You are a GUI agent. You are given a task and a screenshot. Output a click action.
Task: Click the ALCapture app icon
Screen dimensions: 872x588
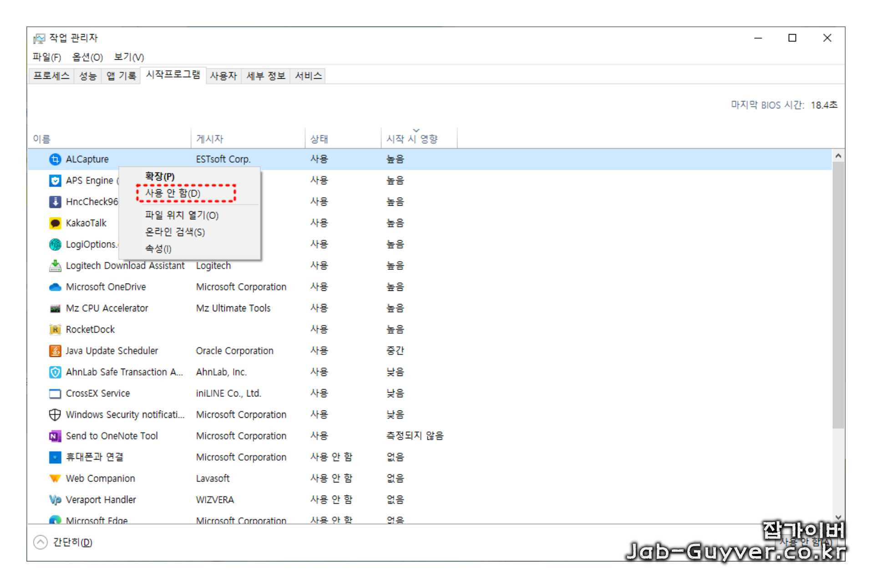55,159
